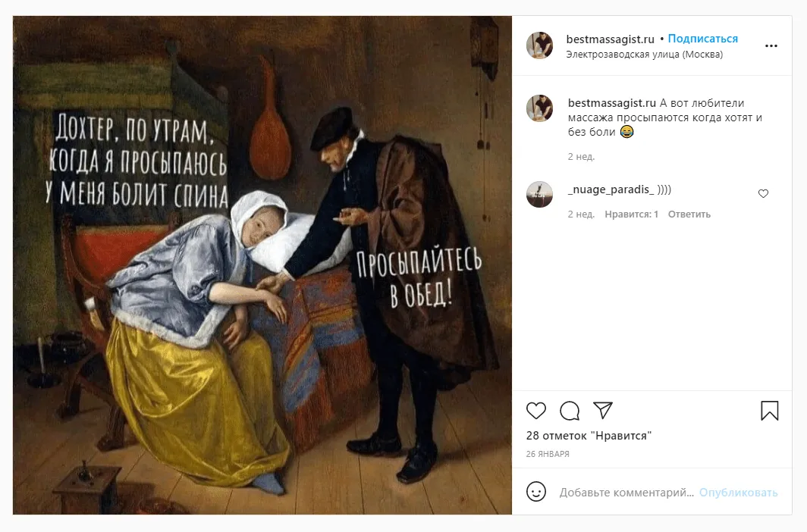Open _nuage_paradis_ commenter avatar
The height and width of the screenshot is (532, 807).
(x=539, y=194)
